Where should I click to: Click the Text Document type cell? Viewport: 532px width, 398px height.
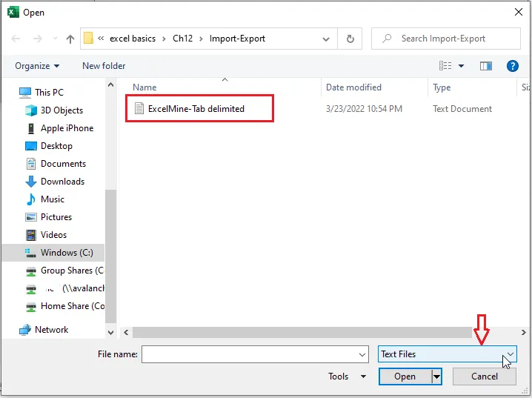462,108
